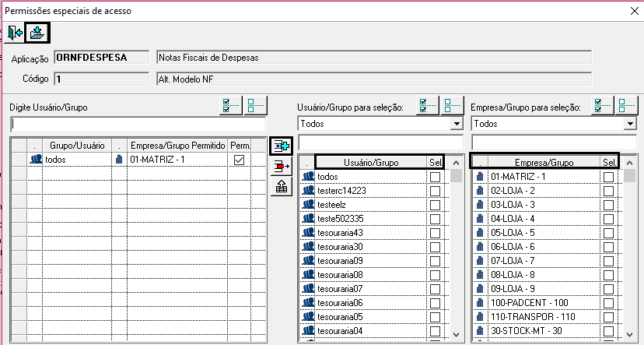Select 08-LOJA - 8 company row

(x=545, y=275)
